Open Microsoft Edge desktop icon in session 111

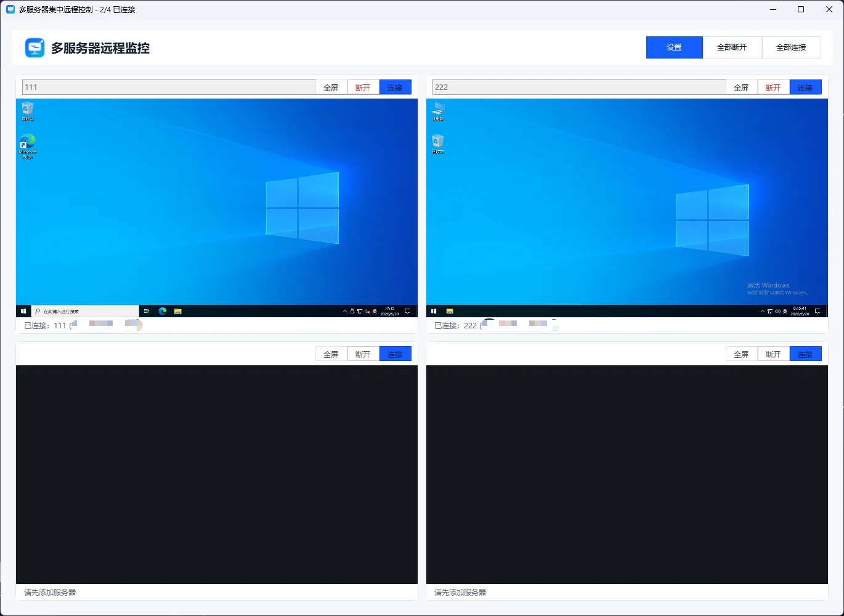pos(28,147)
